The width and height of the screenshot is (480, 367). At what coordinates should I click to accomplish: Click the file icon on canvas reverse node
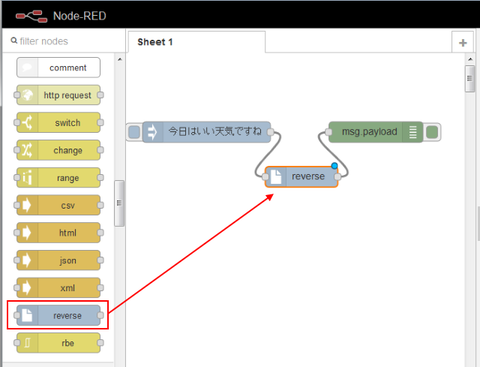[276, 177]
